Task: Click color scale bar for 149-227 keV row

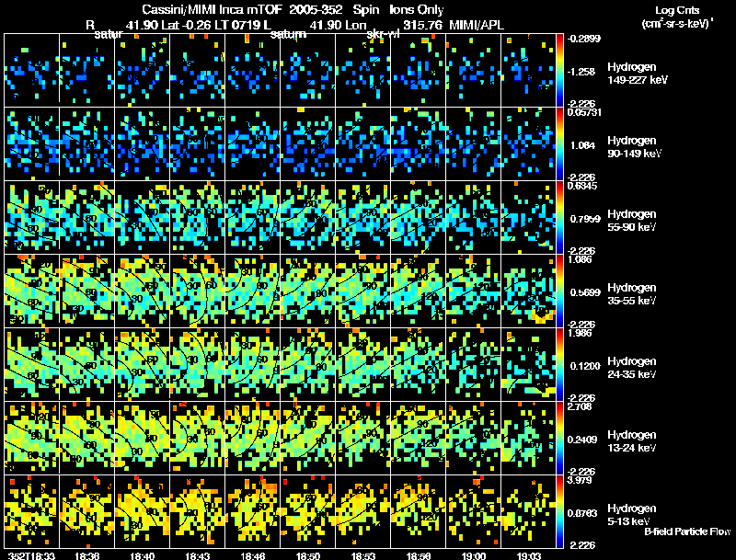Action: [559, 71]
